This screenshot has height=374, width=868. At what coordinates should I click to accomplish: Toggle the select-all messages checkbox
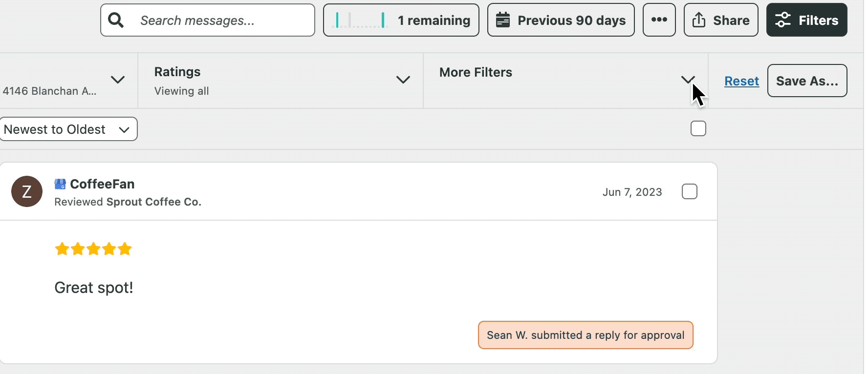pyautogui.click(x=698, y=129)
